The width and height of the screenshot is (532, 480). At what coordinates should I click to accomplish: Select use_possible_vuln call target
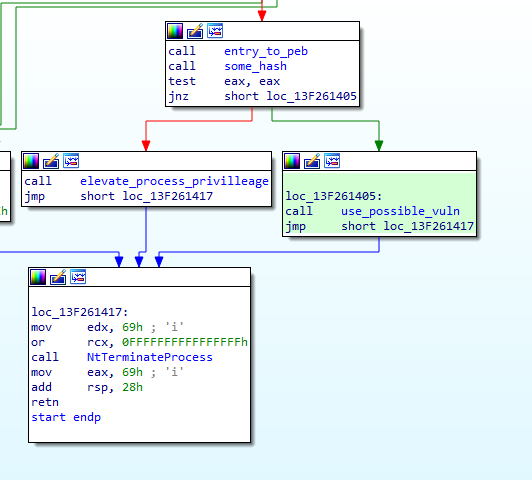400,211
